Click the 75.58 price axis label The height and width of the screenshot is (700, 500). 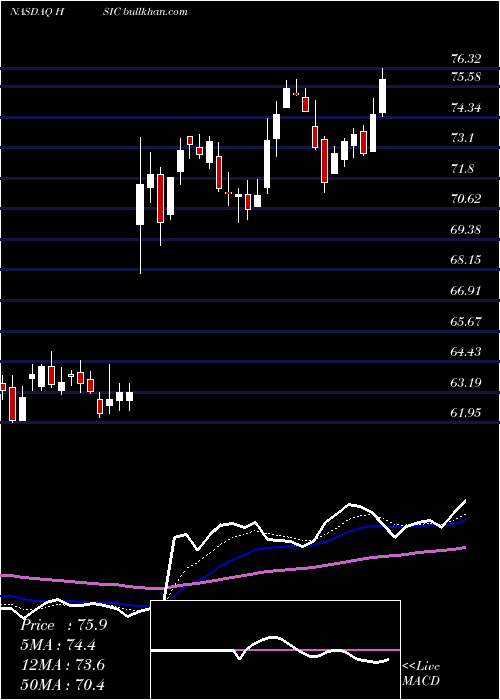(466, 77)
